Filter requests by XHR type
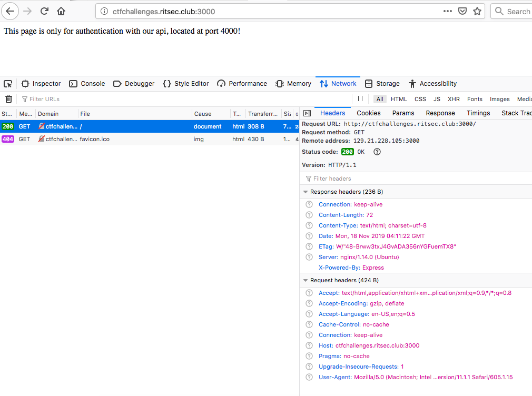 [x=454, y=99]
